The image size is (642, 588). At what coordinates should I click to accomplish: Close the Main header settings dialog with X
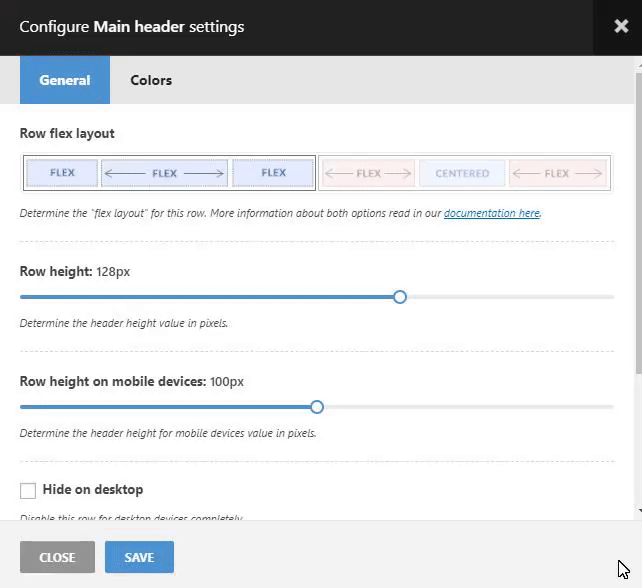click(x=620, y=27)
